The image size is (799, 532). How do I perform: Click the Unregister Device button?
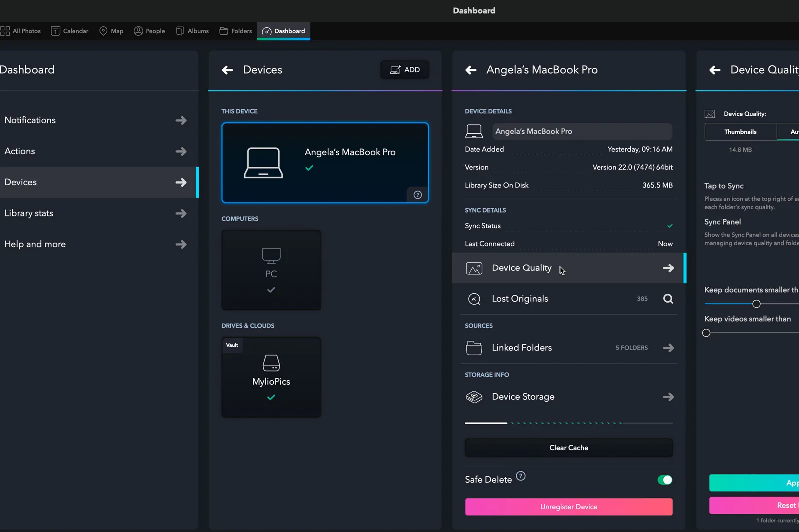pos(569,507)
